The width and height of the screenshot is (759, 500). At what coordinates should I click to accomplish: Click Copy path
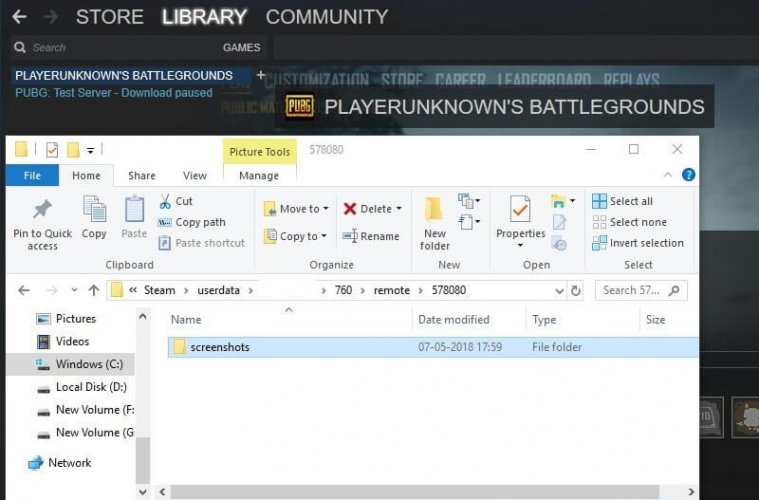pos(192,222)
